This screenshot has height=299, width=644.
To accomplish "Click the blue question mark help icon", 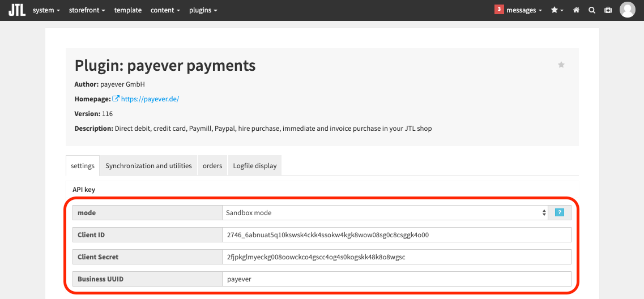I will click(560, 212).
